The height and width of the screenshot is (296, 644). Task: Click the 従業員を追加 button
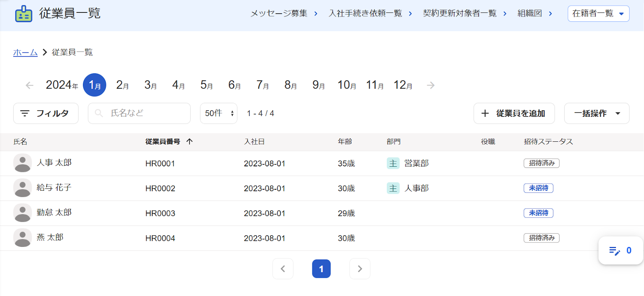(514, 114)
